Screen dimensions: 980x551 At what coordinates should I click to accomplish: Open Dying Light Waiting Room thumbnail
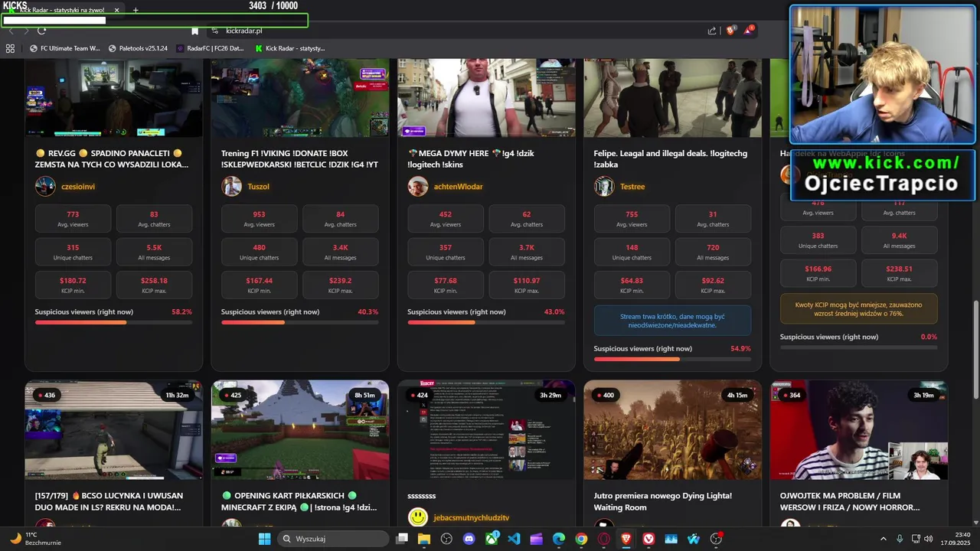click(x=672, y=430)
